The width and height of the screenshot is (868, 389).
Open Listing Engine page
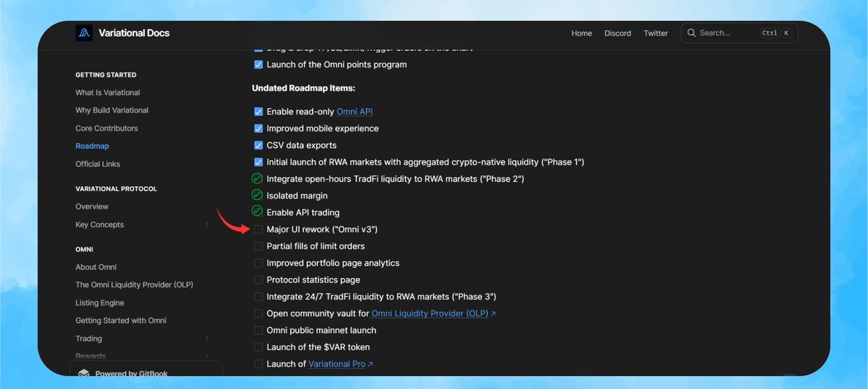(x=100, y=303)
